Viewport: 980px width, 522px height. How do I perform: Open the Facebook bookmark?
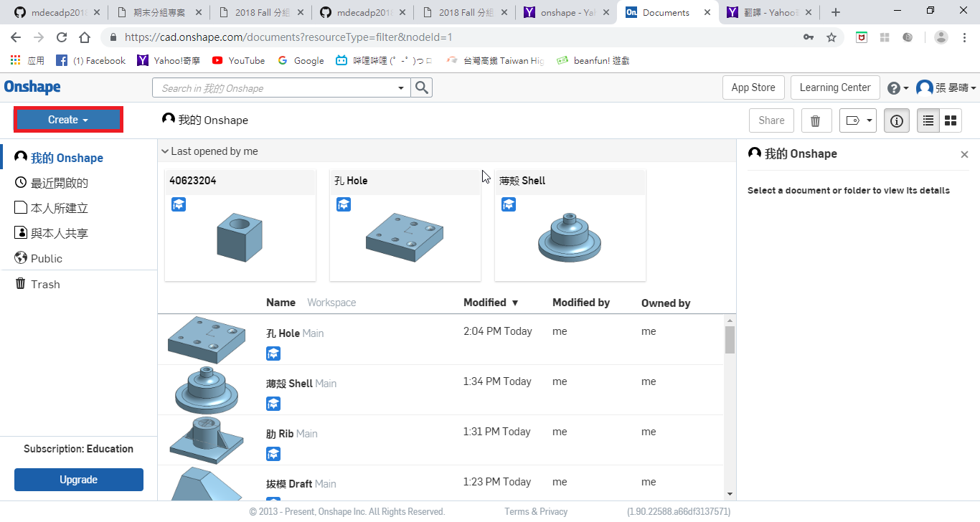coord(91,61)
